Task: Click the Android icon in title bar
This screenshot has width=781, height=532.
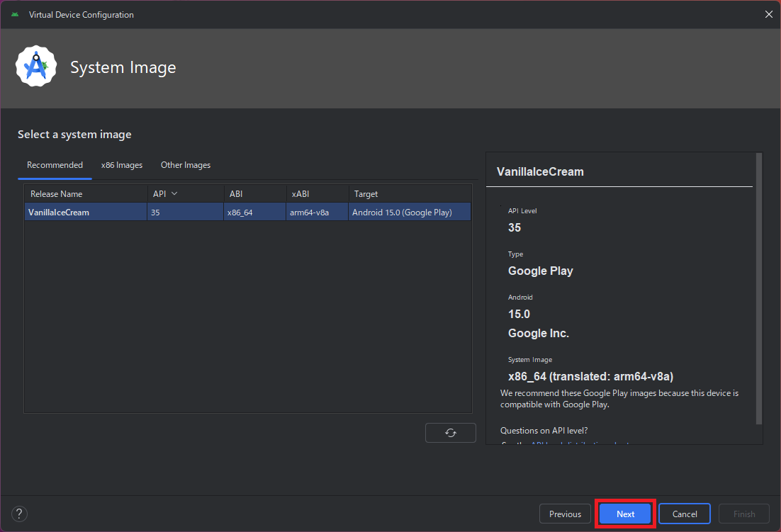Action: [x=15, y=14]
